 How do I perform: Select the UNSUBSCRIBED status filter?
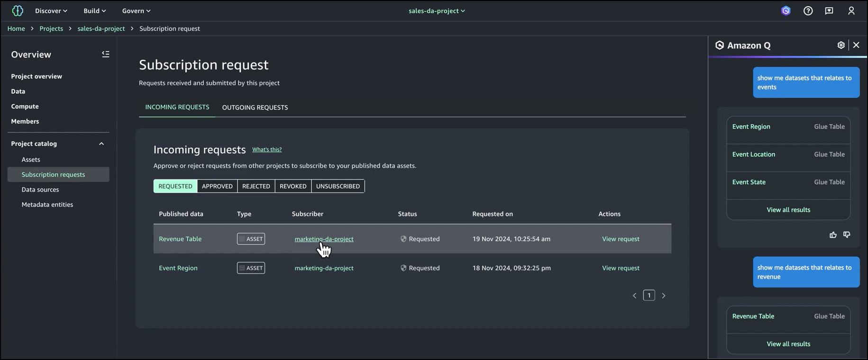click(338, 186)
